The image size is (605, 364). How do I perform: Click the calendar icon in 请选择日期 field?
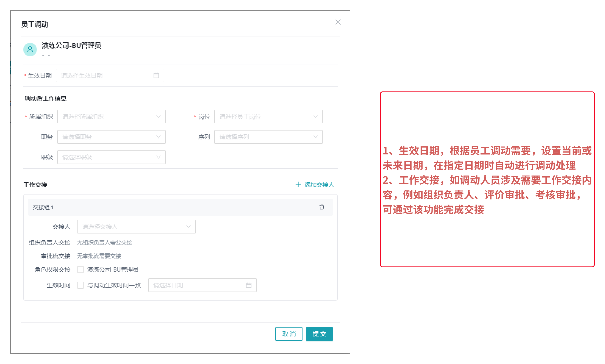[248, 285]
